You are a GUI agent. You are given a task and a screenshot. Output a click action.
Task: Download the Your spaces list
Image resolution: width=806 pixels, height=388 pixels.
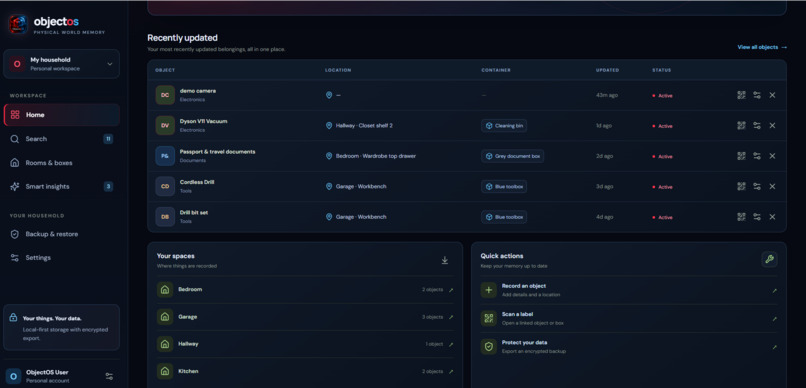[x=445, y=261]
